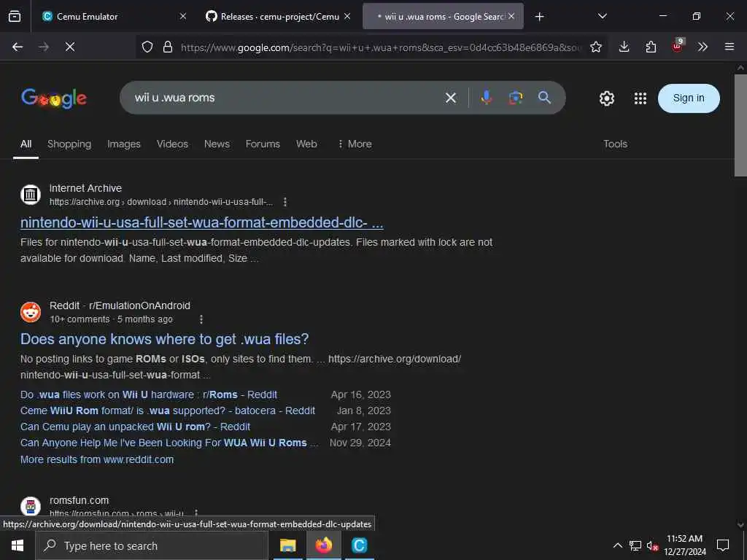Open the Windows Start menu

pyautogui.click(x=18, y=545)
